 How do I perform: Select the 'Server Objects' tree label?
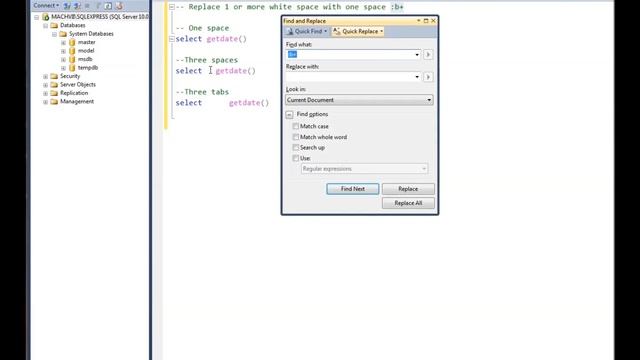pos(78,84)
